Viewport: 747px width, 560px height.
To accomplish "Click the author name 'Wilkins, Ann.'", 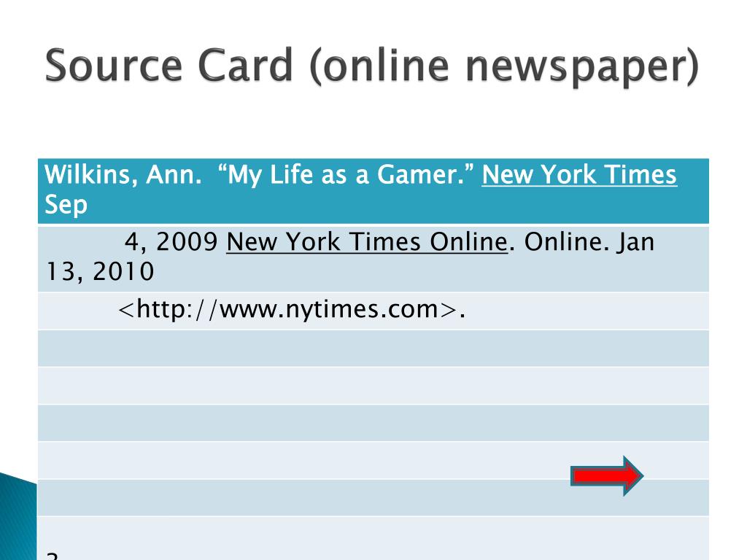I will click(123, 175).
